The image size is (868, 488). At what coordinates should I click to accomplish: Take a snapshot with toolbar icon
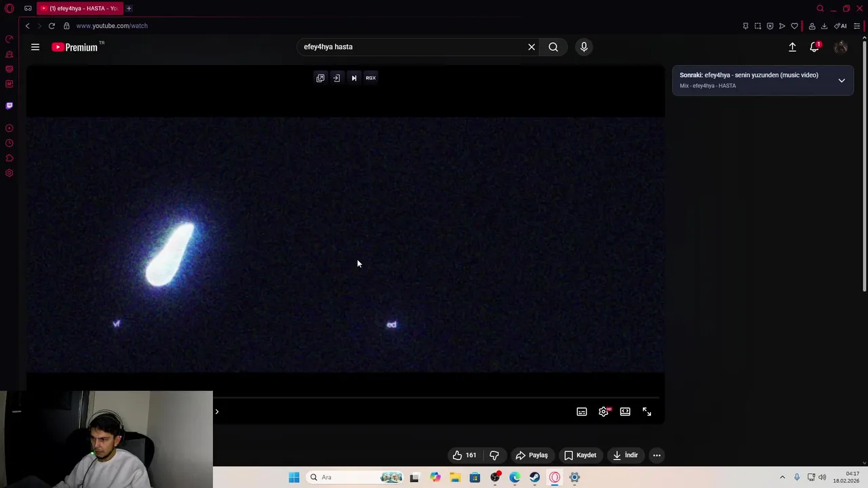click(x=757, y=26)
